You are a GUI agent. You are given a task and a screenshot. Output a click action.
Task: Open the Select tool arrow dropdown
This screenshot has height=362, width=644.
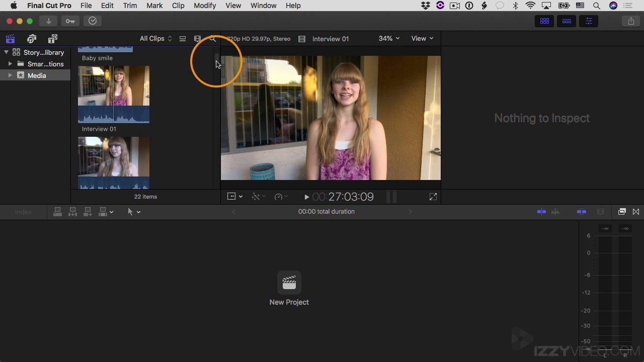pyautogui.click(x=134, y=212)
